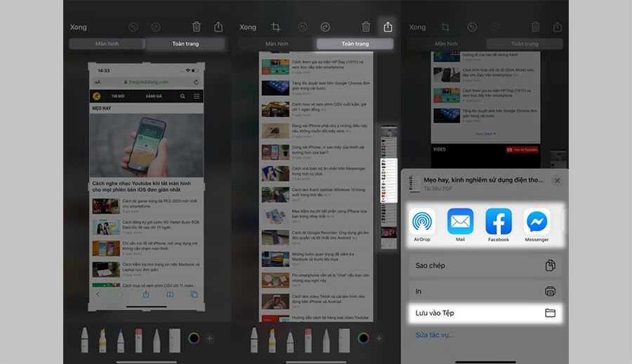632x364 pixels.
Task: Tap the full-page scroll preview strip in the middle screen
Action: [389, 187]
